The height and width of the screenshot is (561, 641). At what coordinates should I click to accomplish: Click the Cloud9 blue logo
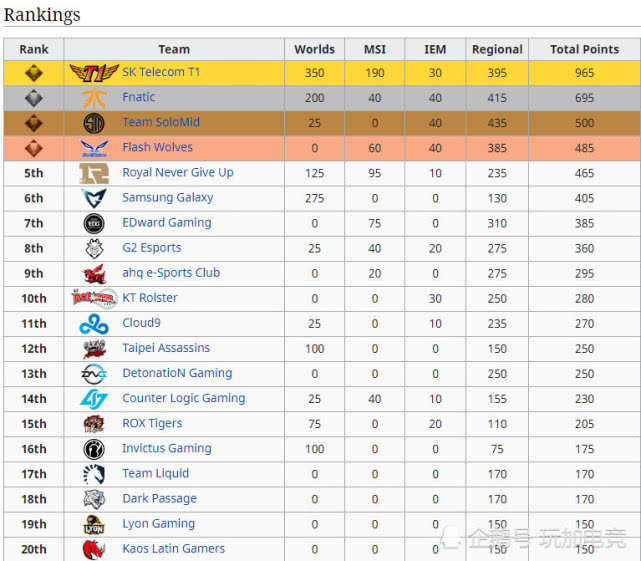(x=94, y=324)
